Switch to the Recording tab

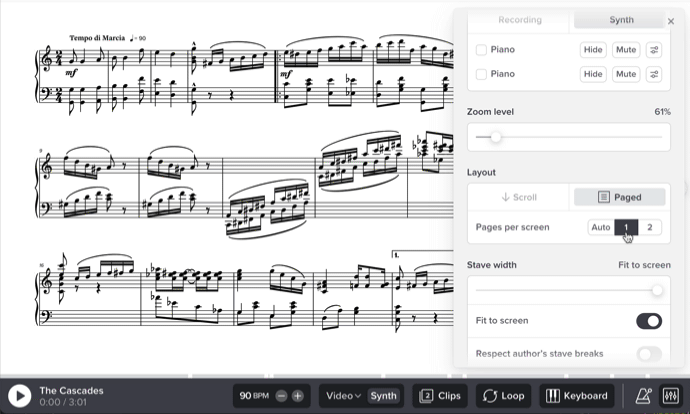click(520, 20)
